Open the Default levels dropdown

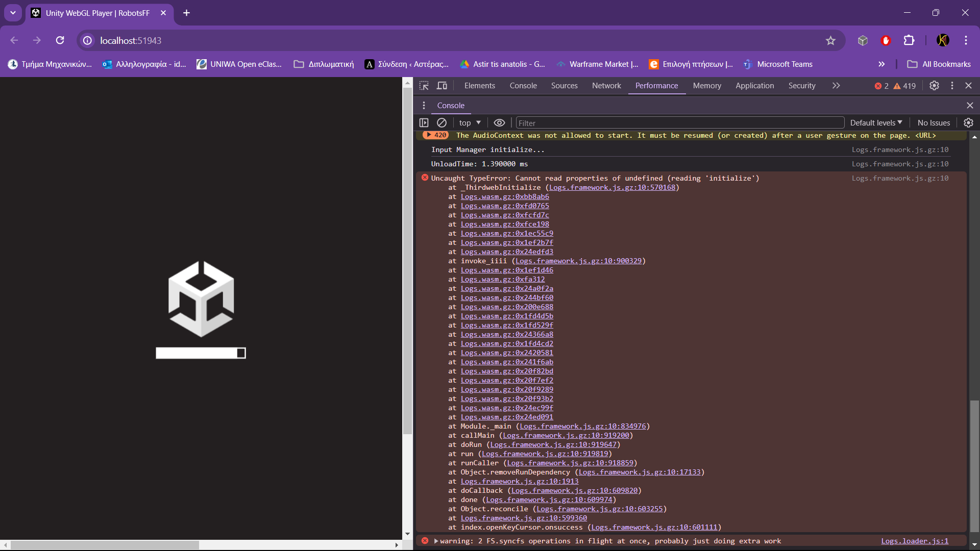click(x=876, y=123)
